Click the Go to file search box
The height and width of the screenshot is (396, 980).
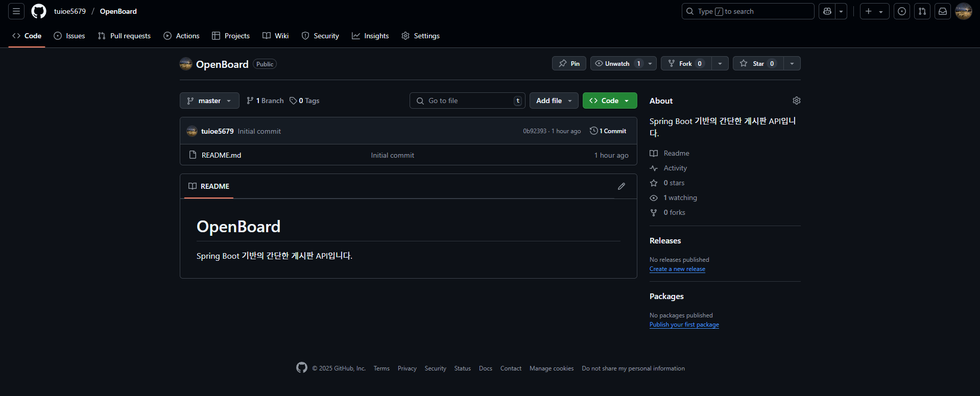(467, 101)
